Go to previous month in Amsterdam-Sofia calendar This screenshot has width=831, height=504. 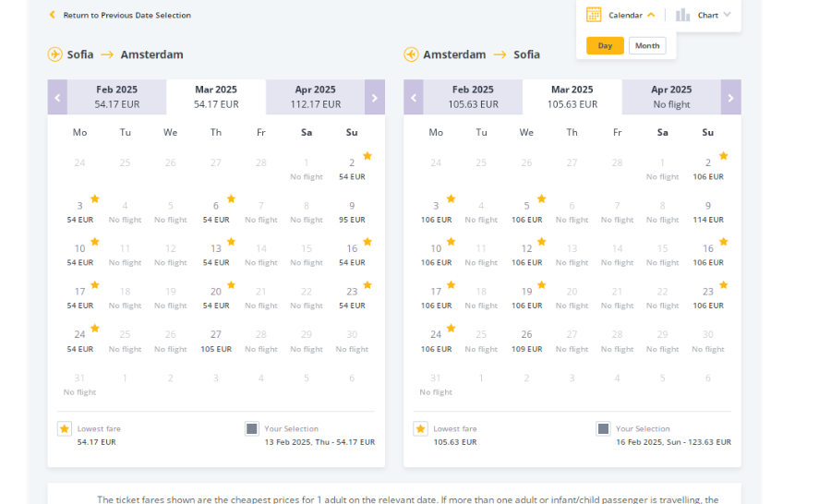(414, 97)
